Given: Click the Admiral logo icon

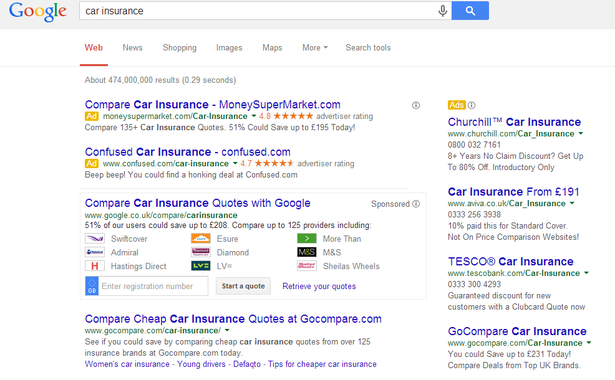Looking at the screenshot, I should (95, 252).
